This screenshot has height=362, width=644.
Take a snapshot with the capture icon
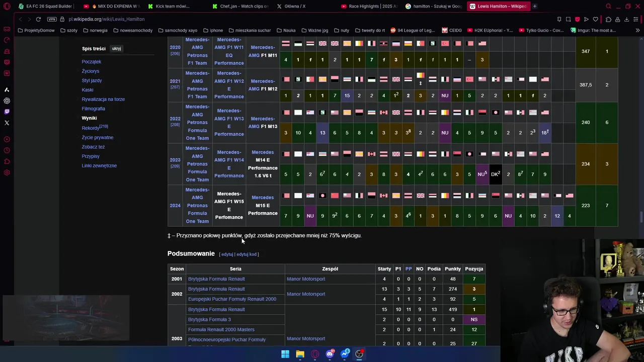[x=568, y=19]
